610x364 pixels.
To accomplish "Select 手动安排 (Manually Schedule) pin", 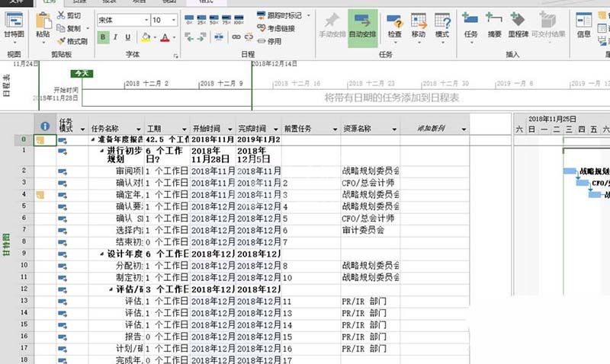I will [x=332, y=26].
